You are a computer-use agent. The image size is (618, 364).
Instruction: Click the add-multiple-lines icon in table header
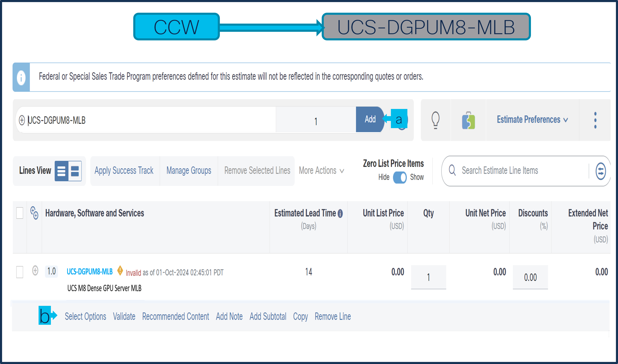pyautogui.click(x=34, y=213)
